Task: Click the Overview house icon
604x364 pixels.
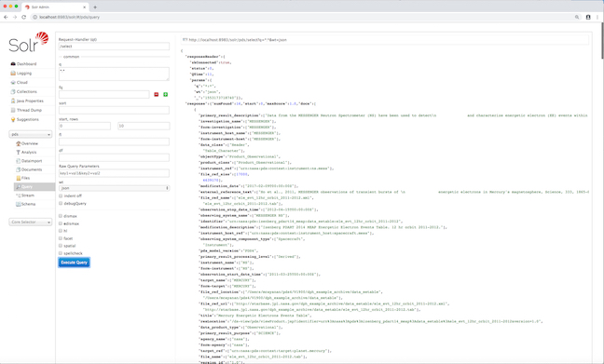Action: (x=18, y=143)
